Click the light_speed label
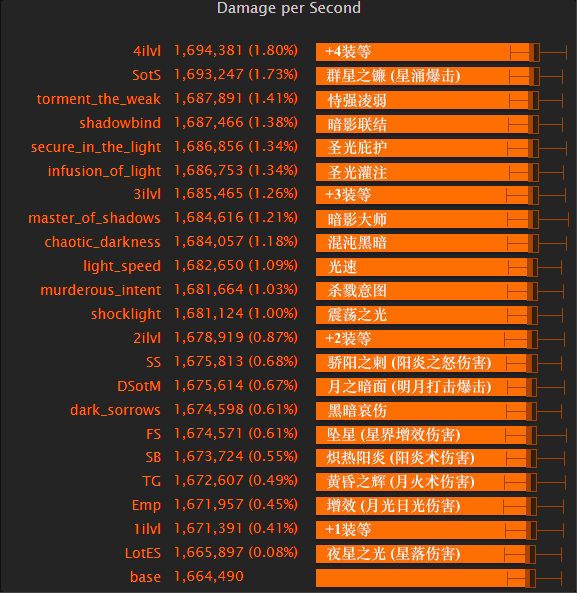 tap(122, 266)
